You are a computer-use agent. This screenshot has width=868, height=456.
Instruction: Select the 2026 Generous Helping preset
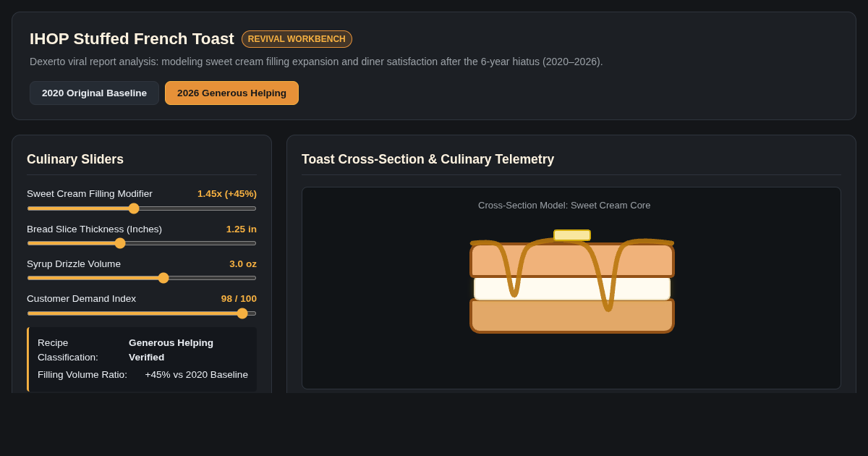231,93
